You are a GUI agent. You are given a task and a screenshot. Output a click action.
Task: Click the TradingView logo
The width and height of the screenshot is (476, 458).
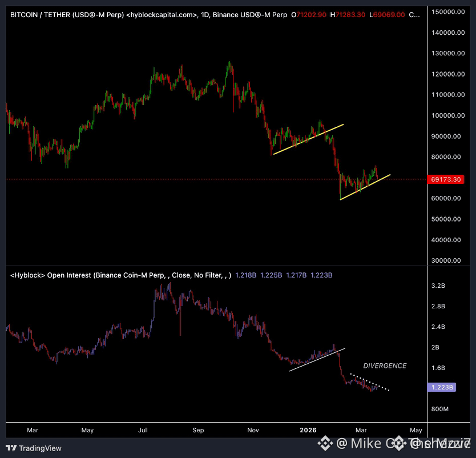[34, 448]
